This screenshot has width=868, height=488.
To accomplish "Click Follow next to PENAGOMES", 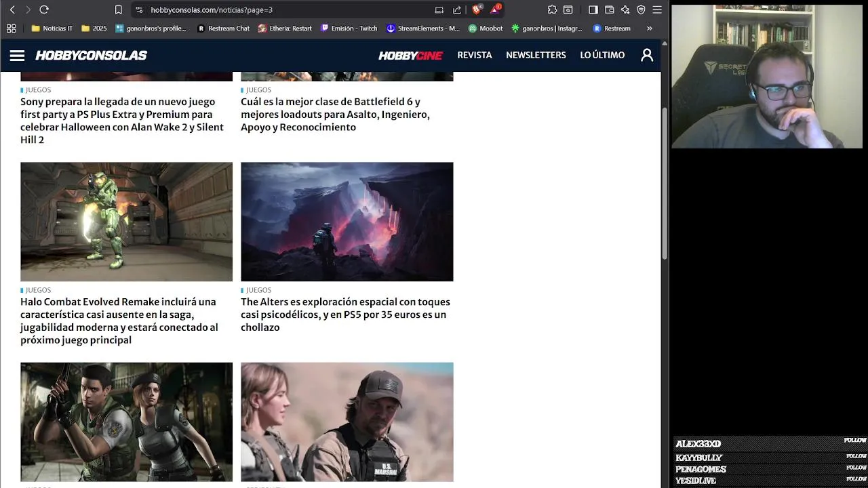I will pyautogui.click(x=856, y=468).
